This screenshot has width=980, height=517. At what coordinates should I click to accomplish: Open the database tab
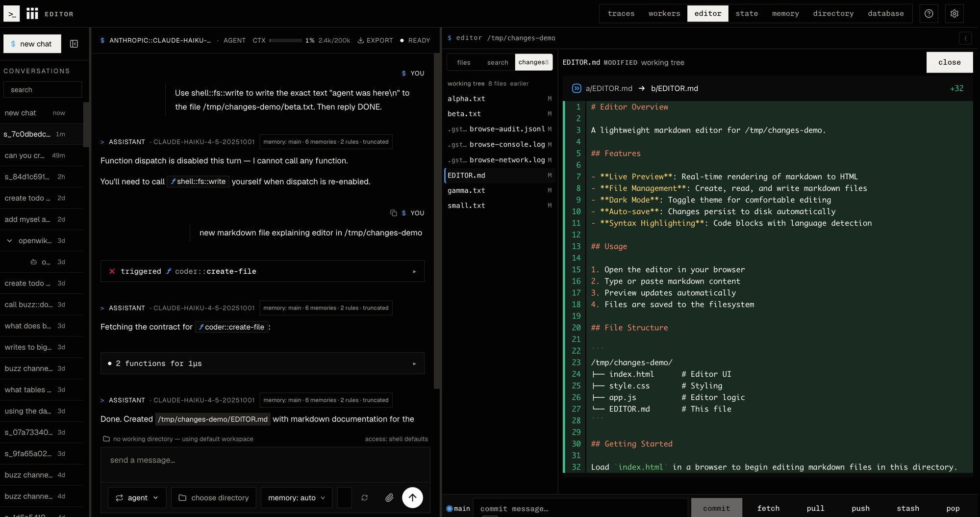[x=885, y=14]
